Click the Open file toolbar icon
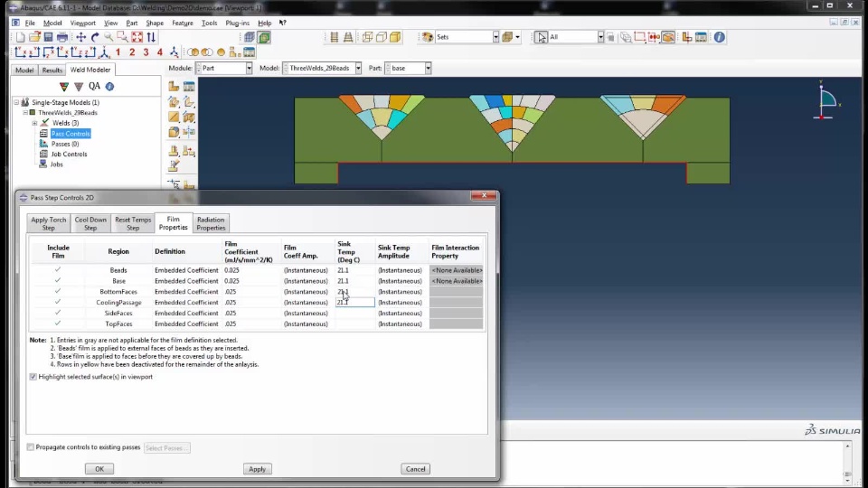The image size is (868, 488). click(34, 37)
